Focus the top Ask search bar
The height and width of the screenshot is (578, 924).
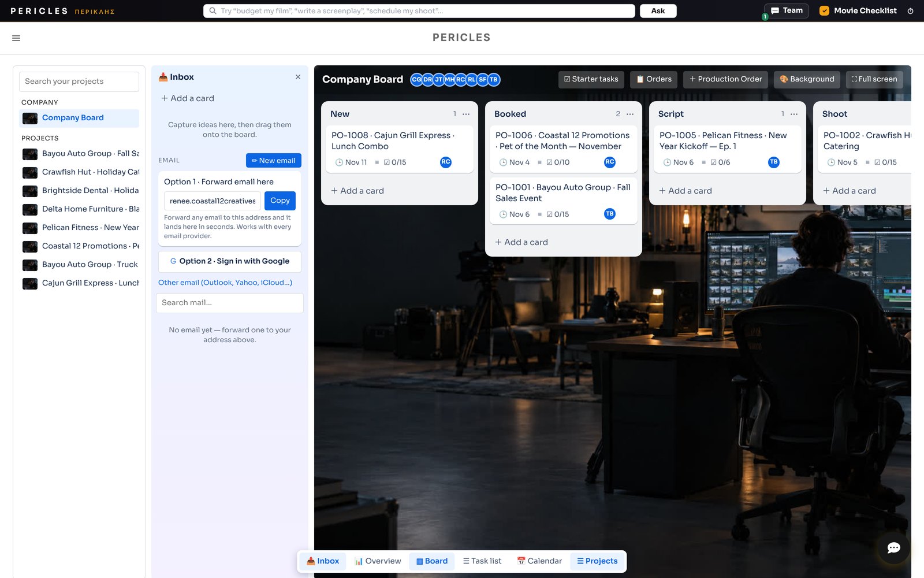(419, 11)
